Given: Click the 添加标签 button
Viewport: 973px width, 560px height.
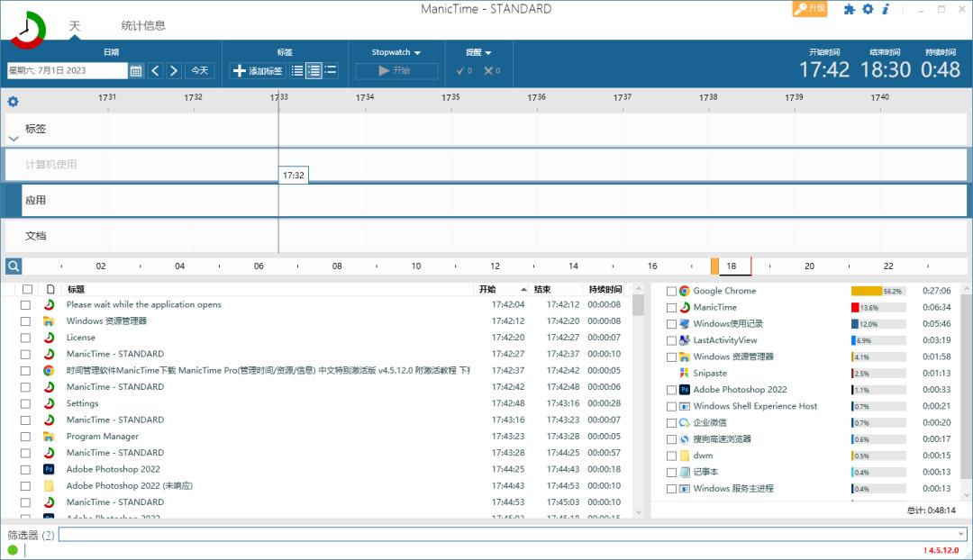Looking at the screenshot, I should tap(258, 70).
